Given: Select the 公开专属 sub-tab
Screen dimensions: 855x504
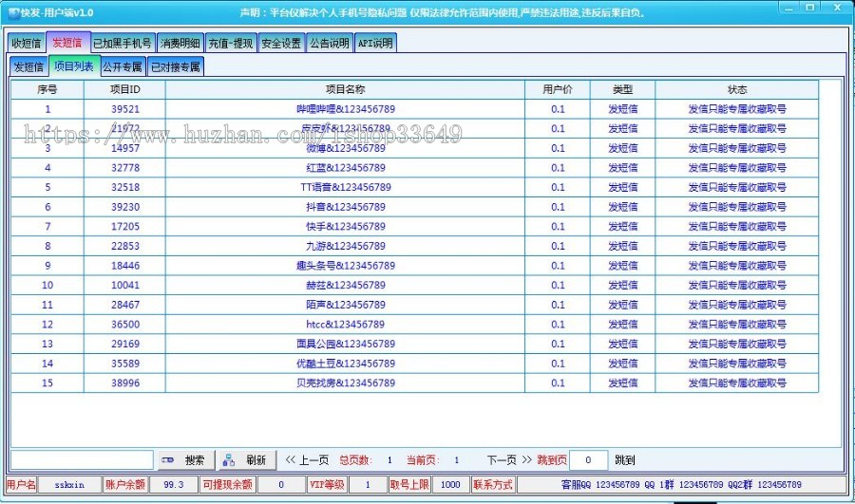Looking at the screenshot, I should pos(123,67).
